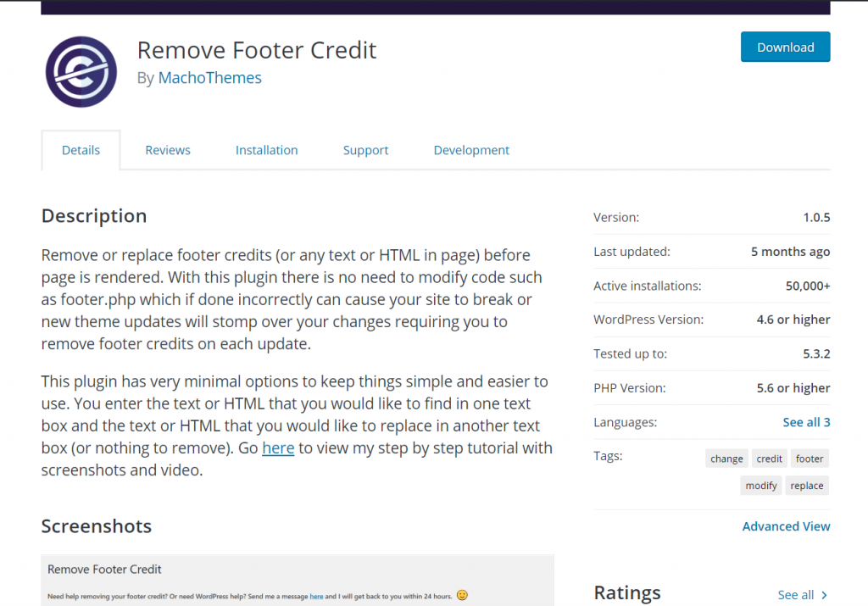Viewport: 868px width, 606px height.
Task: Click the 'Last updated:' label
Action: (632, 252)
